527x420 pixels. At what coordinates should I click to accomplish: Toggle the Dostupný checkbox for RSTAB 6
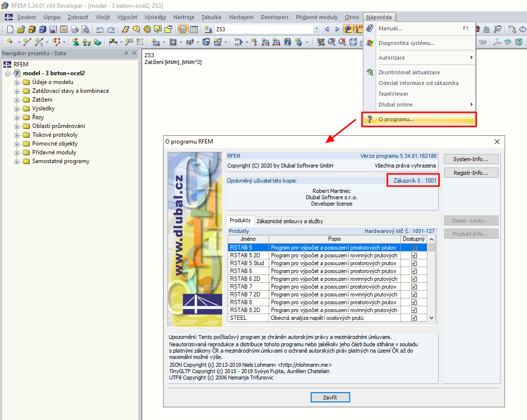pos(414,271)
